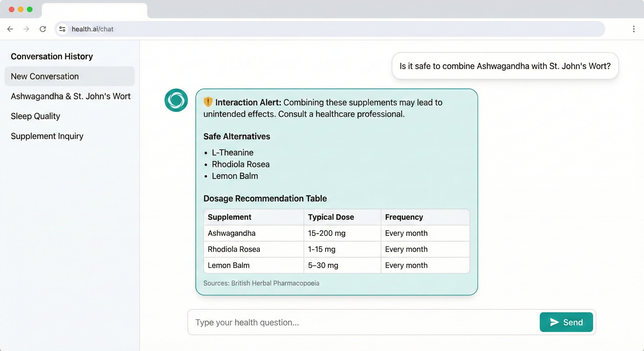Click the health.ai assistant avatar icon
The height and width of the screenshot is (351, 644).
[176, 100]
